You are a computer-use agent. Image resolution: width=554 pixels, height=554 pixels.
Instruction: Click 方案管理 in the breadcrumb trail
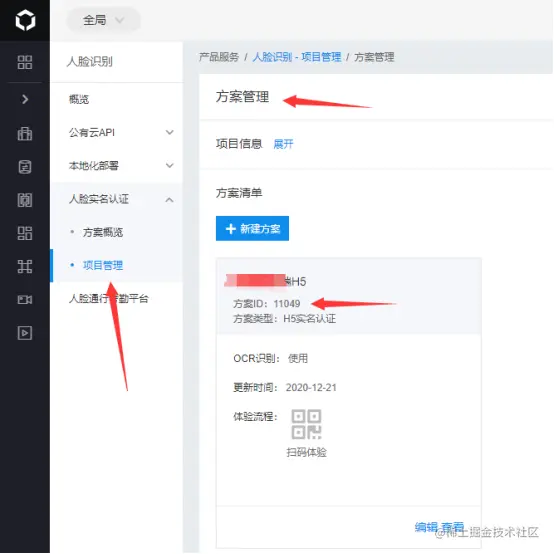pos(374,57)
